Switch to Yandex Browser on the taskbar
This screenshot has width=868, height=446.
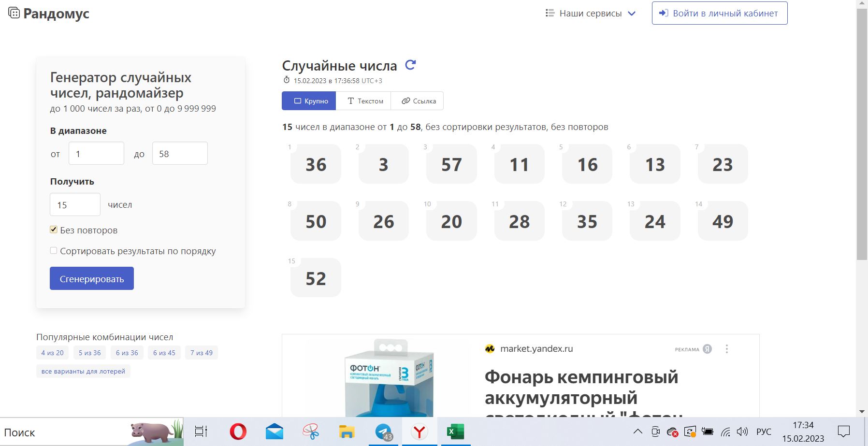pyautogui.click(x=420, y=432)
